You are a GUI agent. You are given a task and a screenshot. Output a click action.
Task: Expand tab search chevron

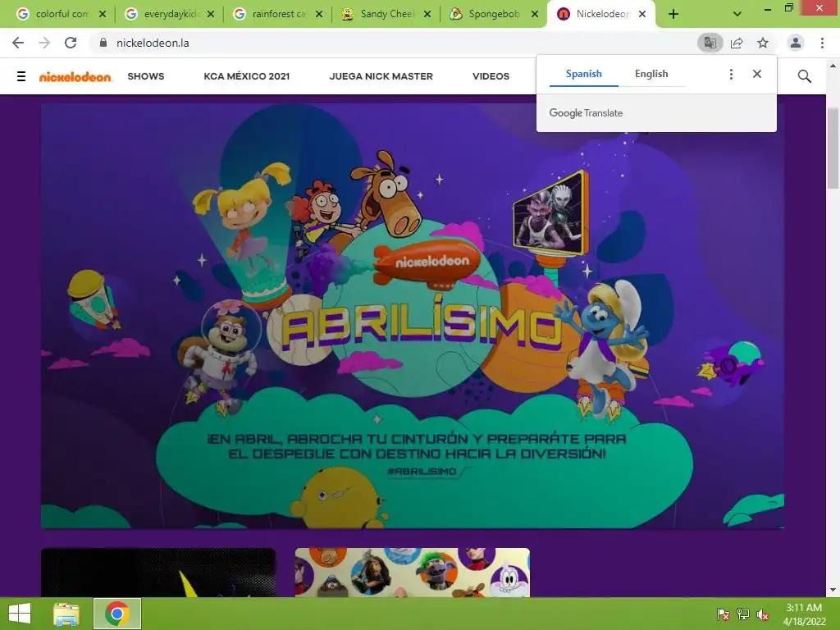pyautogui.click(x=737, y=15)
